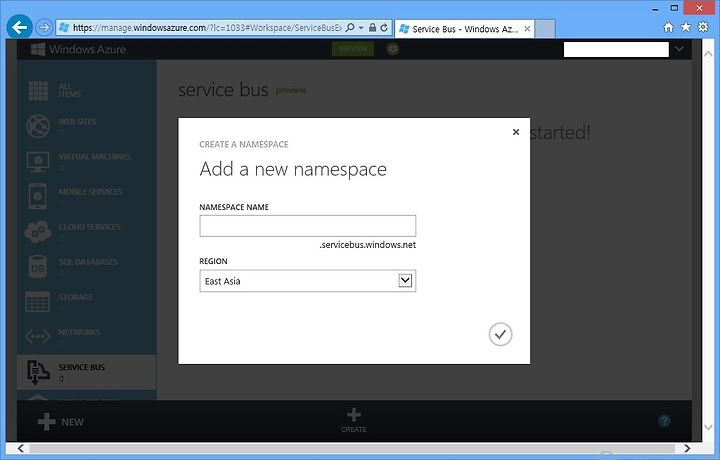Click the green PREVIEW button in header

353,49
